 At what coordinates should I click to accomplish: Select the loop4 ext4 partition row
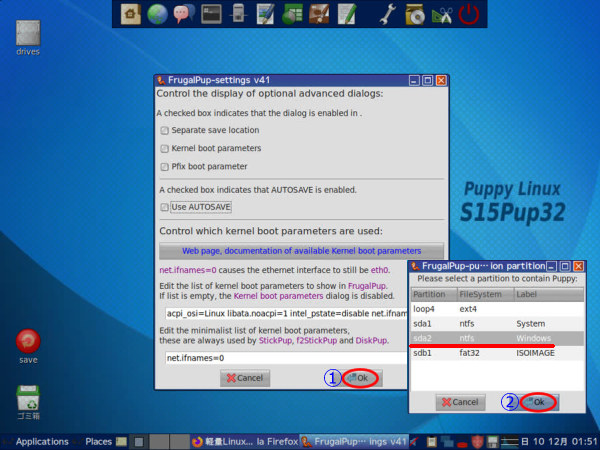coord(497,309)
